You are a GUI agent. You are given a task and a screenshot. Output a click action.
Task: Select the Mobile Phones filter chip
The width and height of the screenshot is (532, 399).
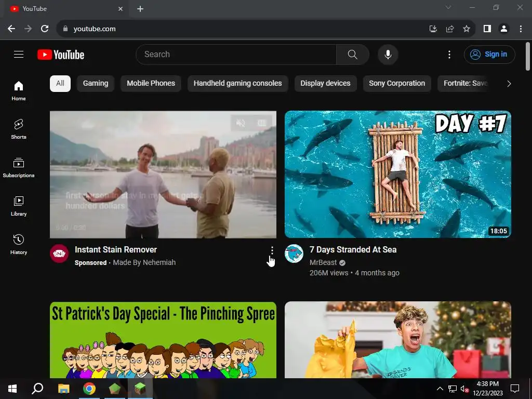151,84
